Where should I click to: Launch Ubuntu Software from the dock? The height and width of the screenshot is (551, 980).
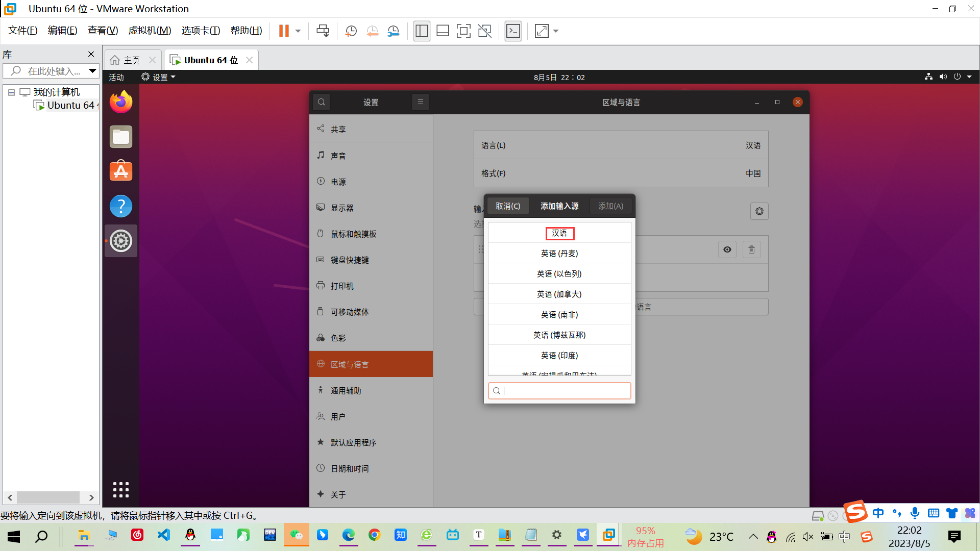[121, 171]
